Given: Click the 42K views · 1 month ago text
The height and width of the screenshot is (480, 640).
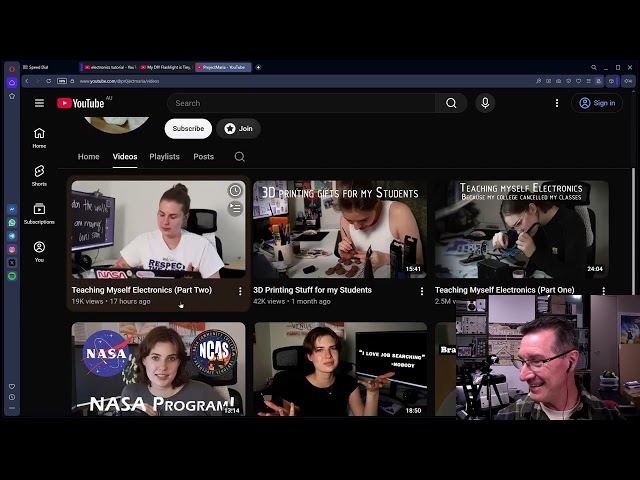Looking at the screenshot, I should tap(292, 301).
